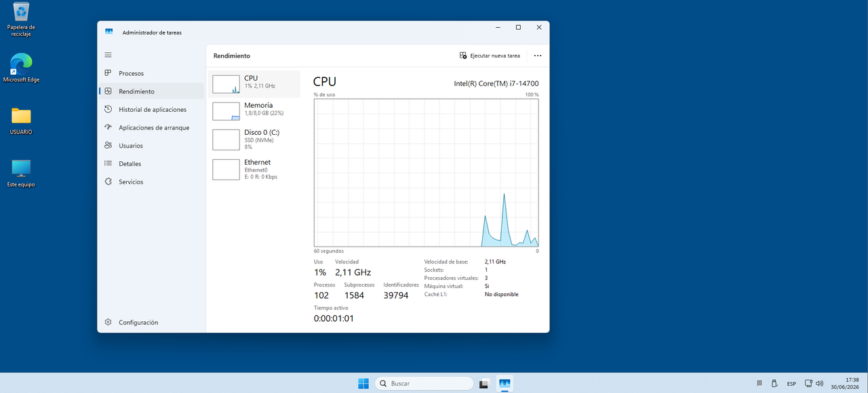Click the 2,11 GHz speed value
This screenshot has width=868, height=393.
click(x=353, y=272)
